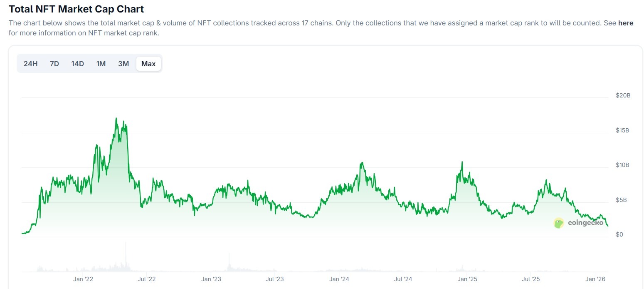Click the market cap line at Jan '25 peak
This screenshot has height=289, width=644.
click(x=461, y=161)
